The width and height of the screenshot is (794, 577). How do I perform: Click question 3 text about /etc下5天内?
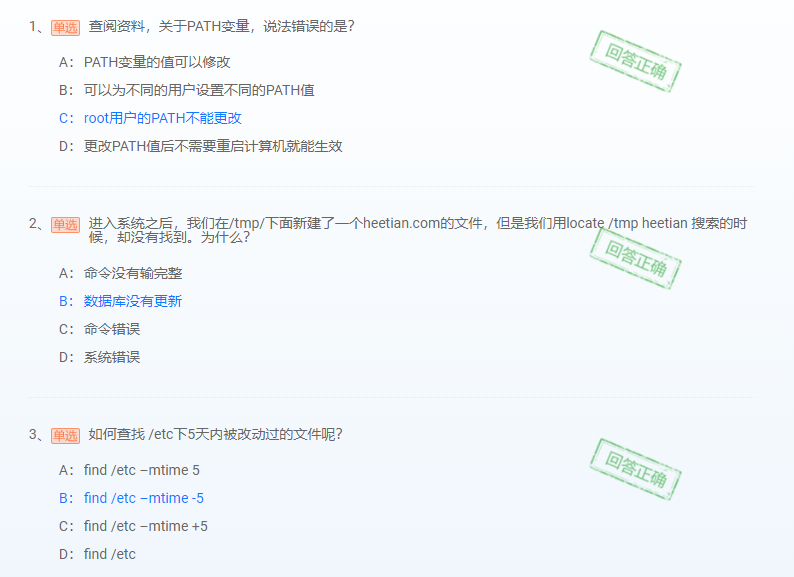click(x=215, y=435)
